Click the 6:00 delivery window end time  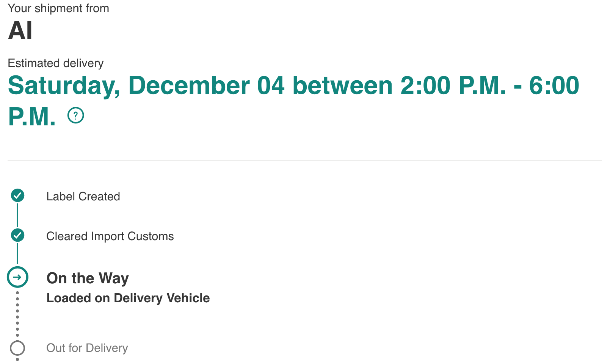[554, 85]
